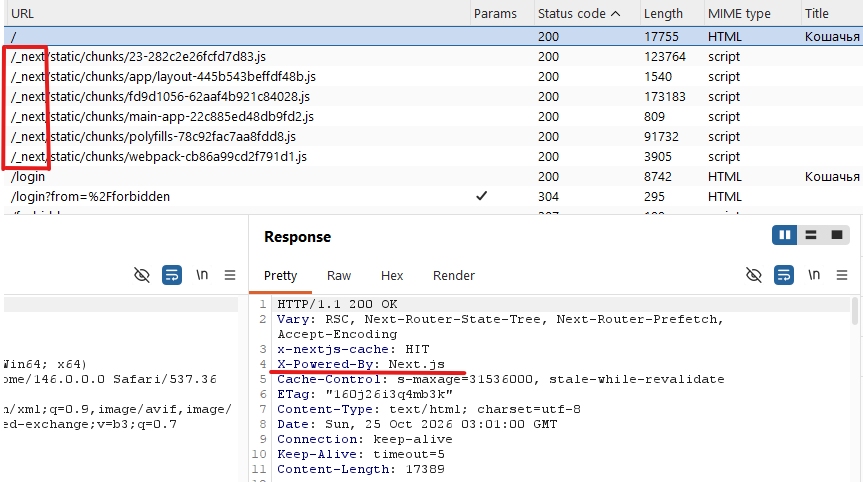Viewport: 863px width, 482px height.
Task: Select the Hex response tab
Action: pos(392,276)
